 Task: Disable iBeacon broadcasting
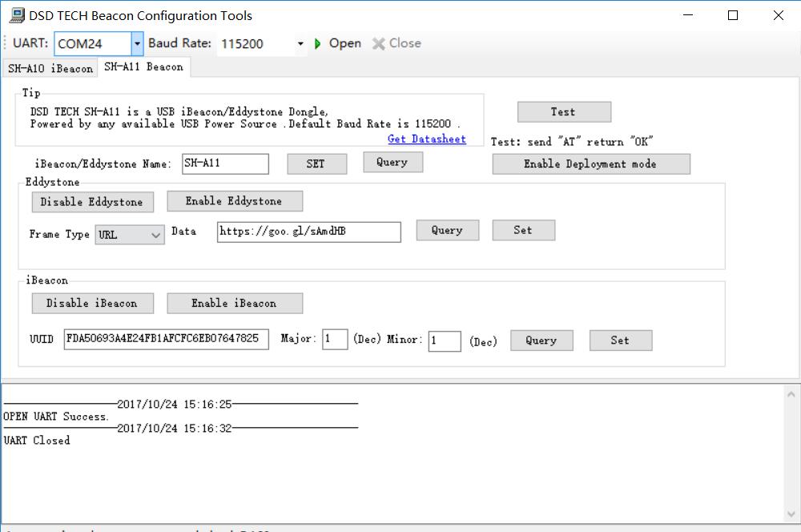click(x=92, y=303)
